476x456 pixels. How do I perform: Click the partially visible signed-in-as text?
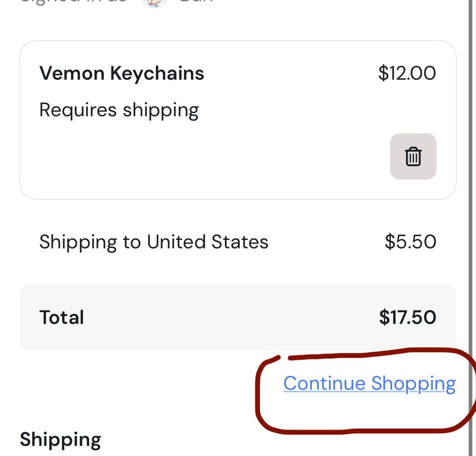pos(73,1)
